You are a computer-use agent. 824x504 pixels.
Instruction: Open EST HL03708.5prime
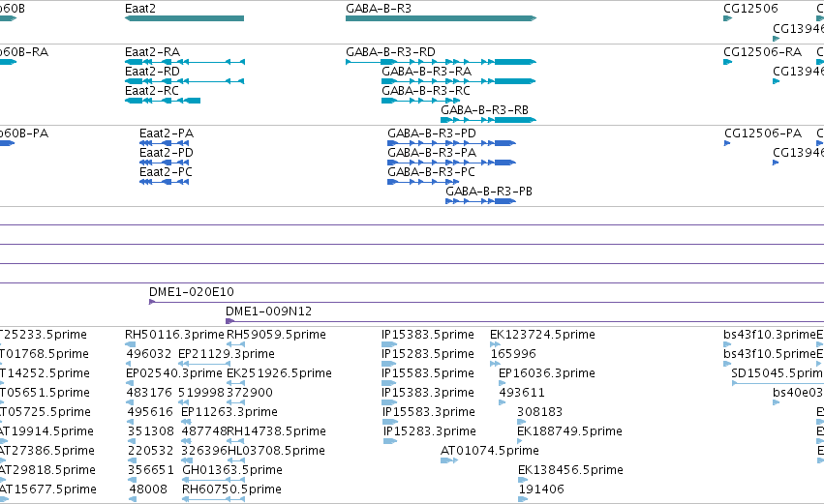276,451
